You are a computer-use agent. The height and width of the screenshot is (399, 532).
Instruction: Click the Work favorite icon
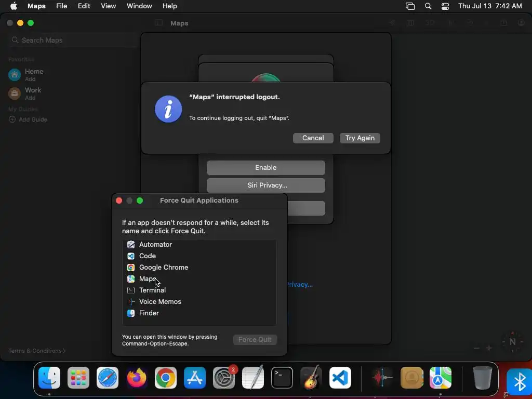coord(14,94)
